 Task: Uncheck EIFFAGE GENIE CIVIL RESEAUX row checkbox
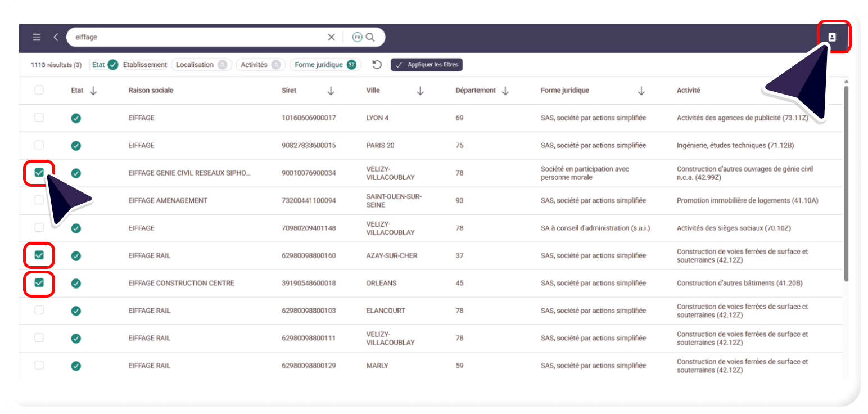tap(39, 173)
